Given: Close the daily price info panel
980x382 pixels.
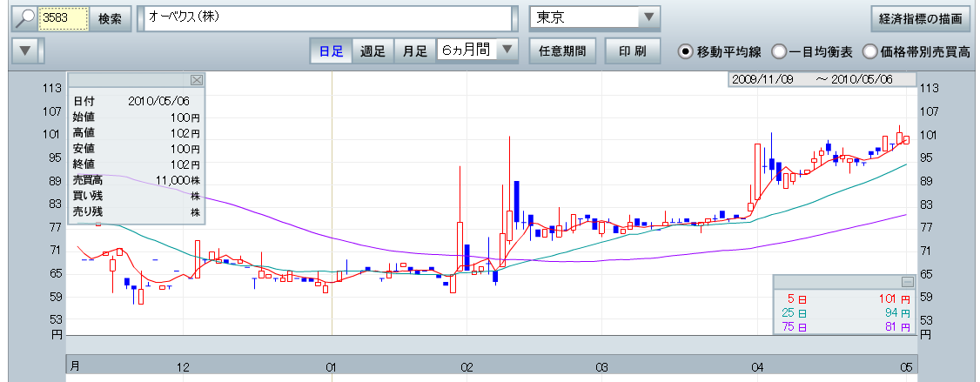Looking at the screenshot, I should 196,80.
